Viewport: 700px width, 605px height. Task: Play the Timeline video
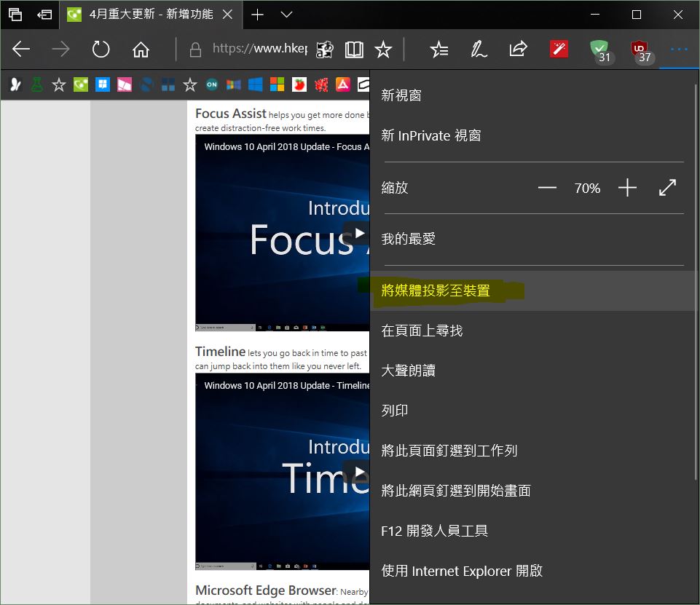pos(357,472)
